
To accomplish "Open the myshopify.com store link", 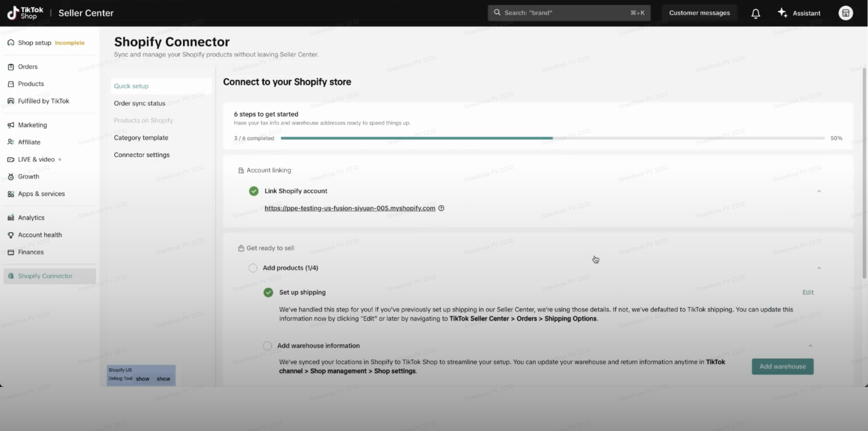I will pos(350,208).
